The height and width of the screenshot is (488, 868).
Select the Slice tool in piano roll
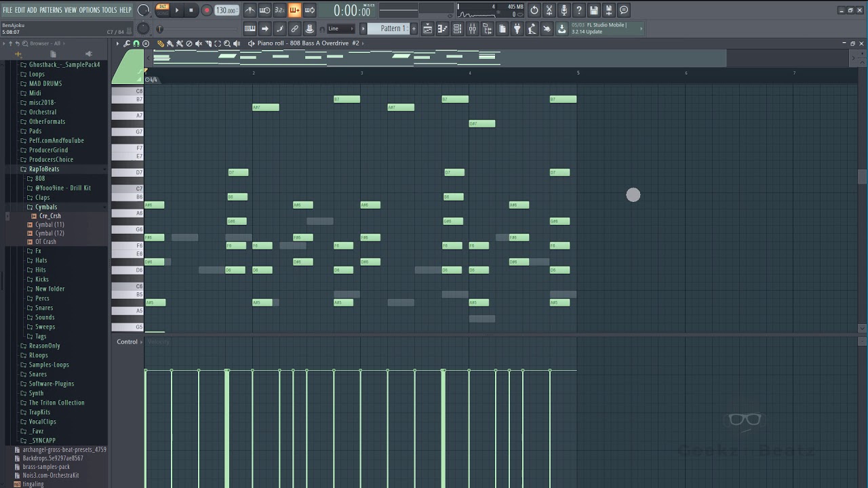click(208, 43)
